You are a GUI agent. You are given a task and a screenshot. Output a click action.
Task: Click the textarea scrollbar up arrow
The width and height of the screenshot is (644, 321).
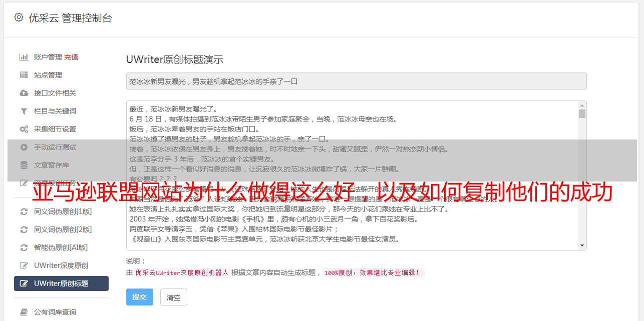[x=582, y=105]
